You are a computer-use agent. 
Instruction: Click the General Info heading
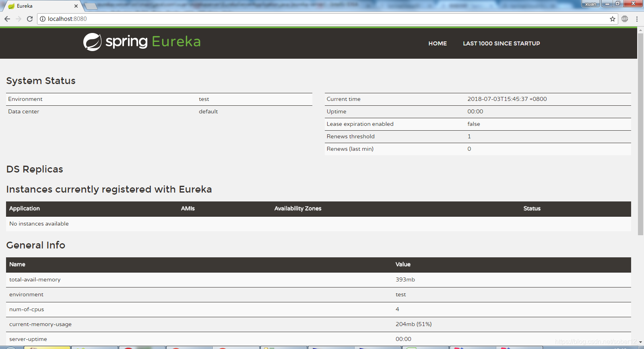(36, 245)
